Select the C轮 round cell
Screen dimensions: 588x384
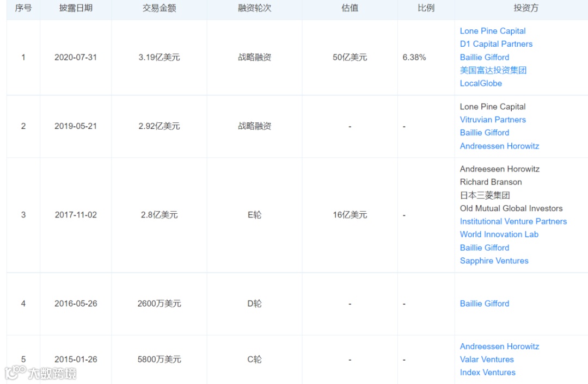[255, 360]
